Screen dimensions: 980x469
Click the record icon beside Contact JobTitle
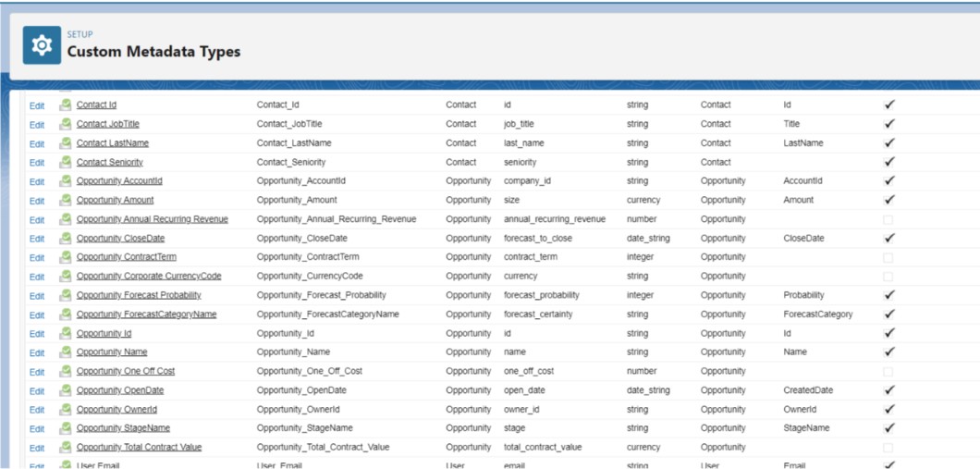click(x=66, y=124)
